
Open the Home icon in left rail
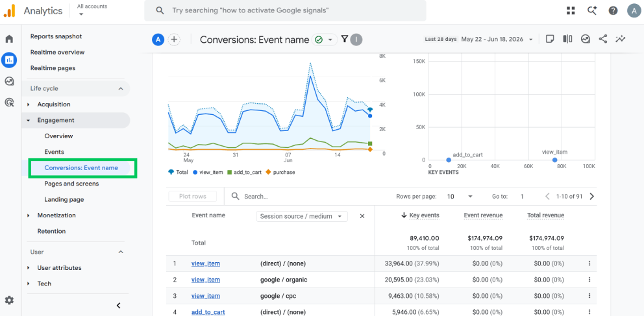9,39
